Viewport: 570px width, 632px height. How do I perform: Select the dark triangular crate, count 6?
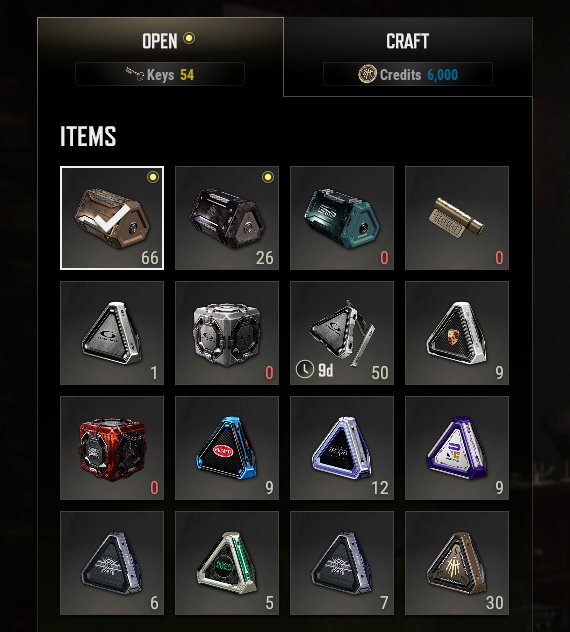(112, 563)
